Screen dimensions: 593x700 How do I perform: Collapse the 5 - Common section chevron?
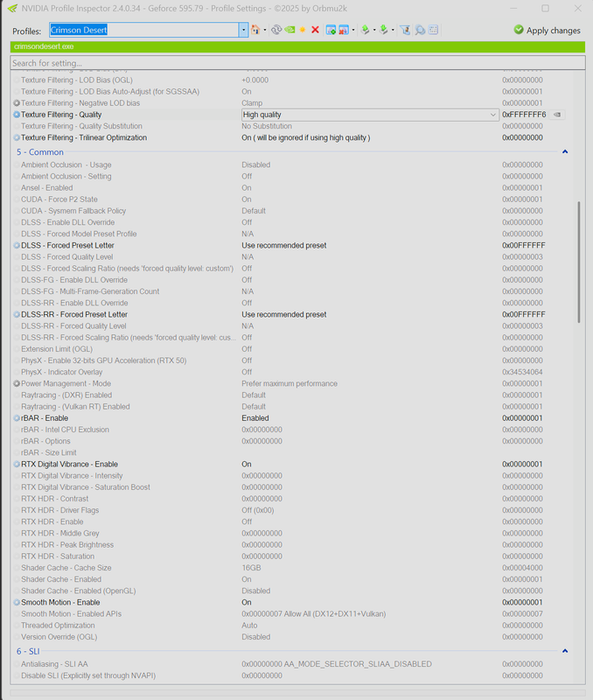tap(565, 151)
